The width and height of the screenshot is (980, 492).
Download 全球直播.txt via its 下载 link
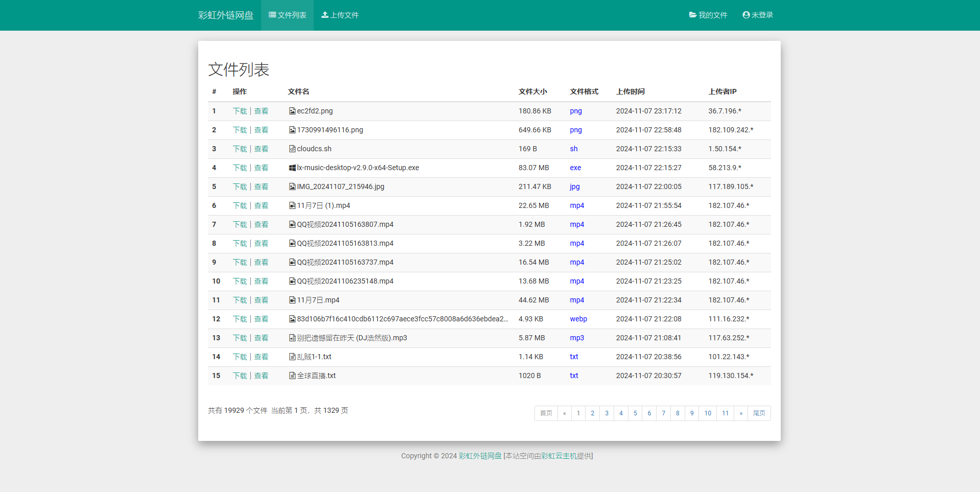tap(240, 376)
